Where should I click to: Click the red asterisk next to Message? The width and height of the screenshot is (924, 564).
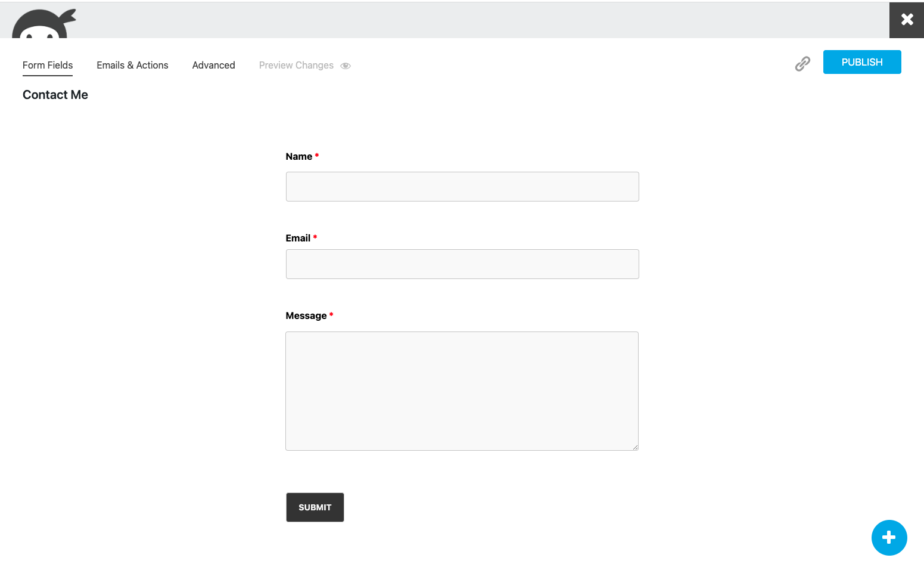coord(331,315)
